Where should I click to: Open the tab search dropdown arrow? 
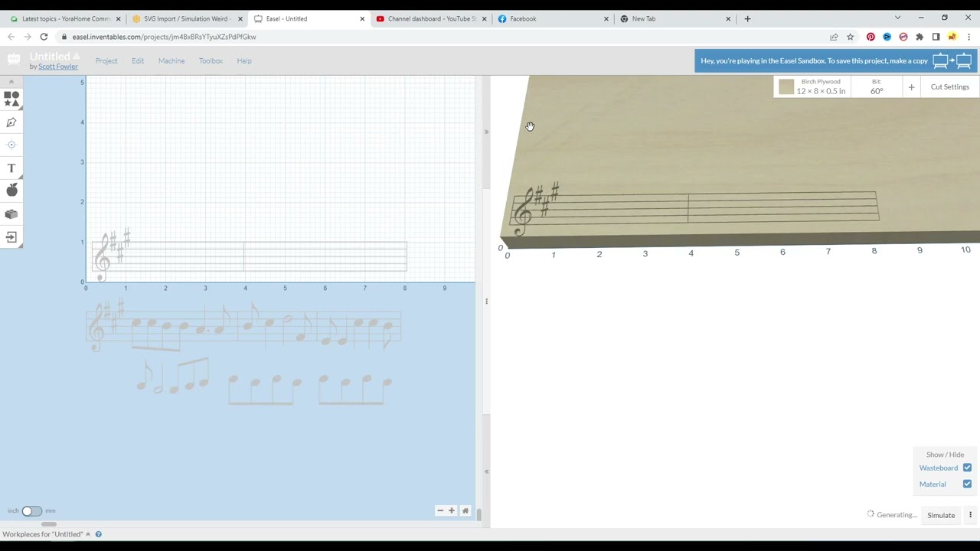897,18
